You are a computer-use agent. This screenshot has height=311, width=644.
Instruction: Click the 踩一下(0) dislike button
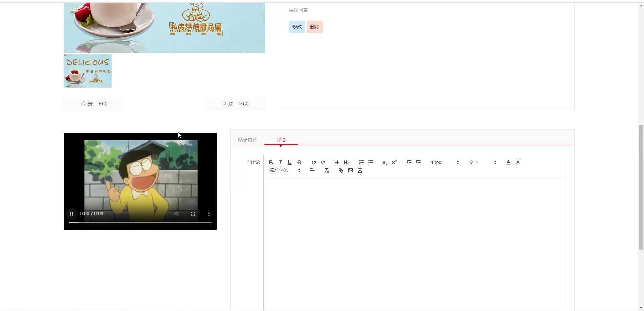[x=235, y=104]
